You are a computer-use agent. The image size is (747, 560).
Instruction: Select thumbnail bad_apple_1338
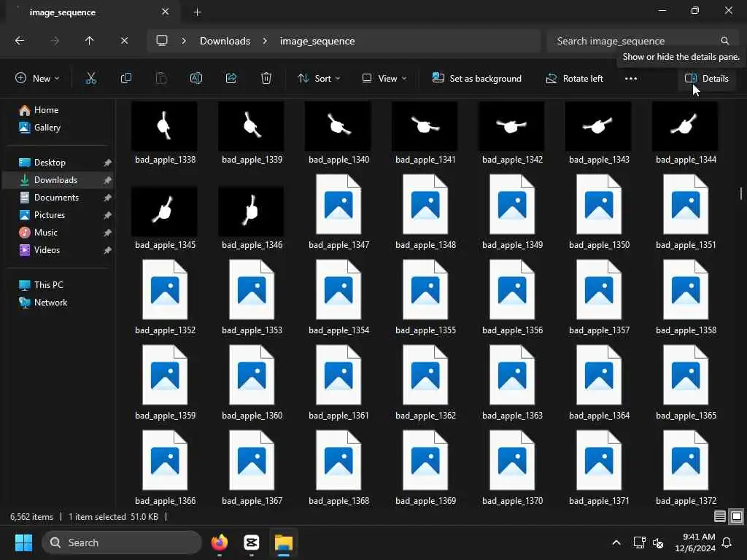click(x=165, y=127)
